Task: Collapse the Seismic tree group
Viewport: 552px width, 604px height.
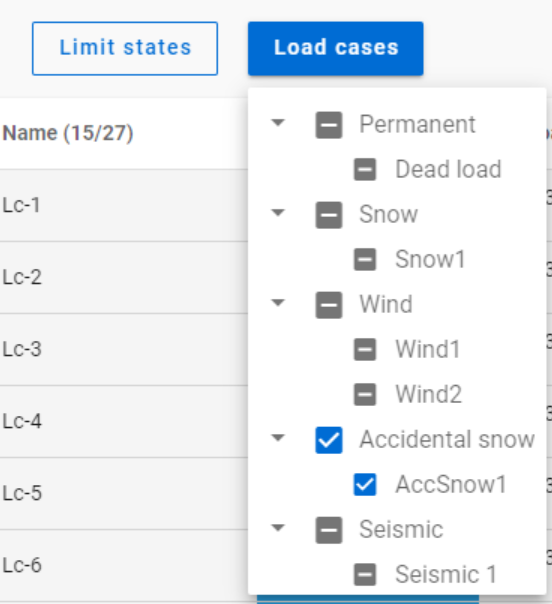Action: click(278, 528)
